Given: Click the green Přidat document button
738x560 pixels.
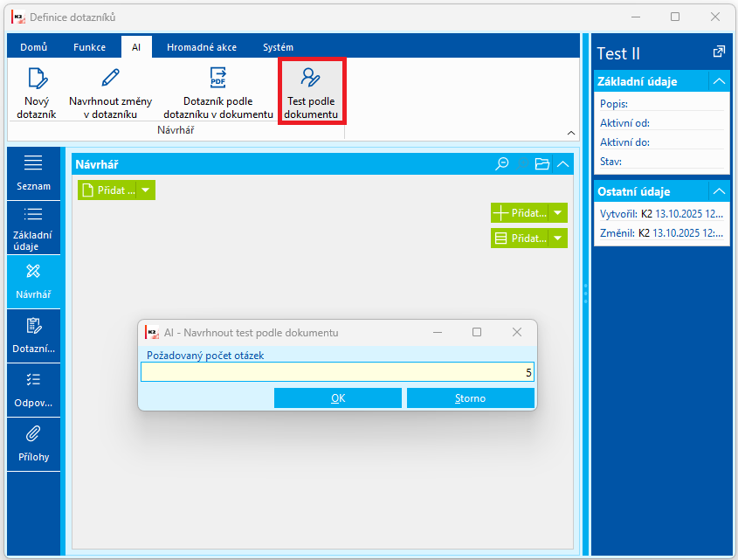Looking at the screenshot, I should click(108, 190).
